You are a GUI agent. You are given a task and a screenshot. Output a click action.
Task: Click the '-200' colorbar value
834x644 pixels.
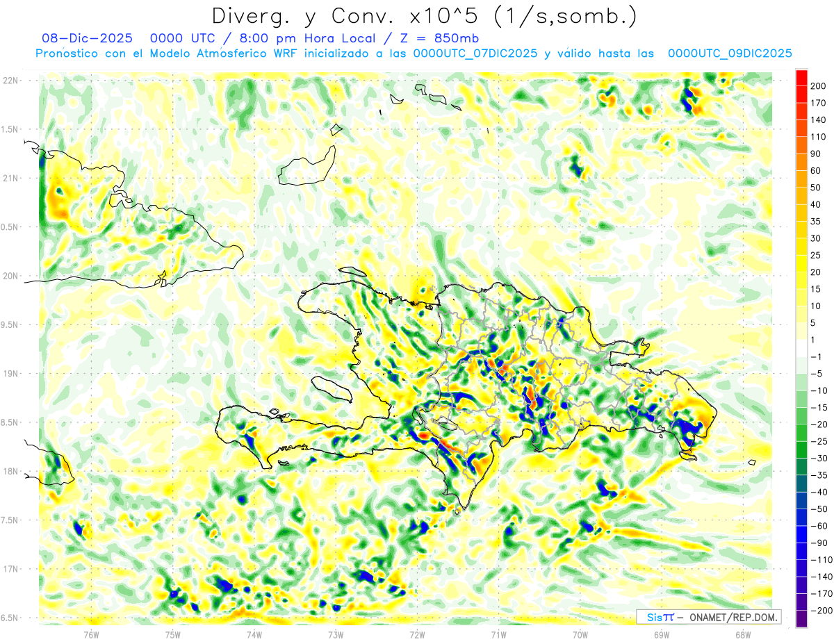(x=821, y=611)
